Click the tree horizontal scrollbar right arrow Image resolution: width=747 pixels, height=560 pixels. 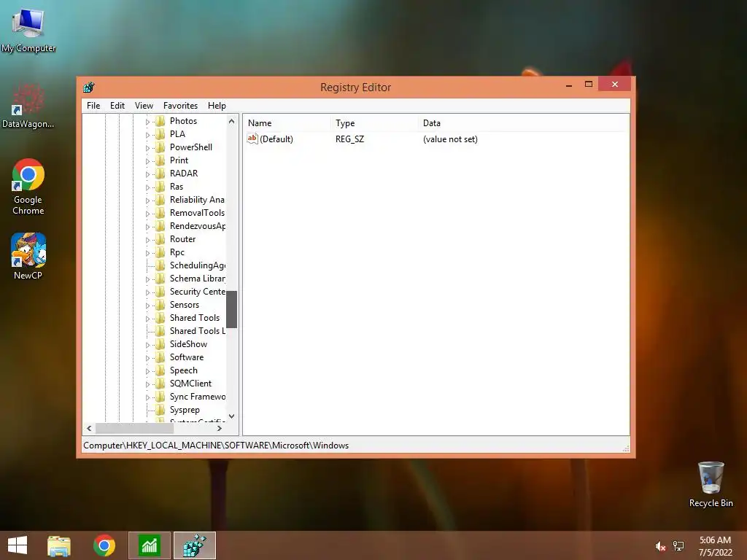(x=220, y=428)
